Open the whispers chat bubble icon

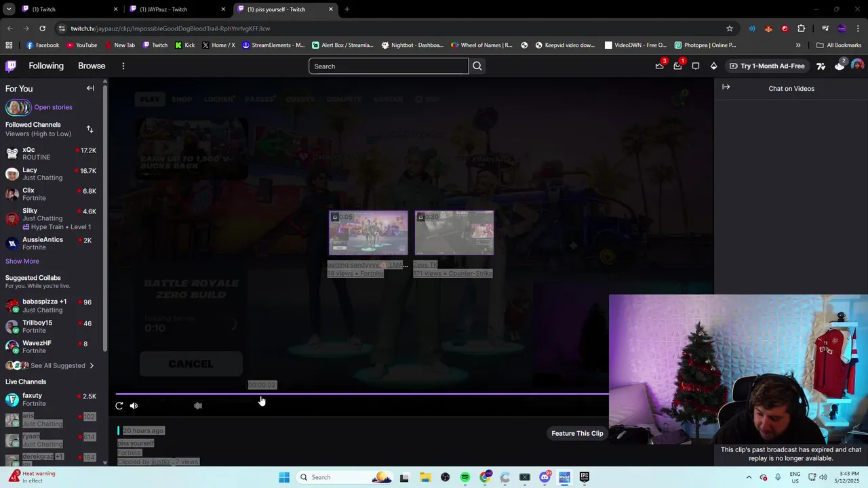[x=696, y=66]
